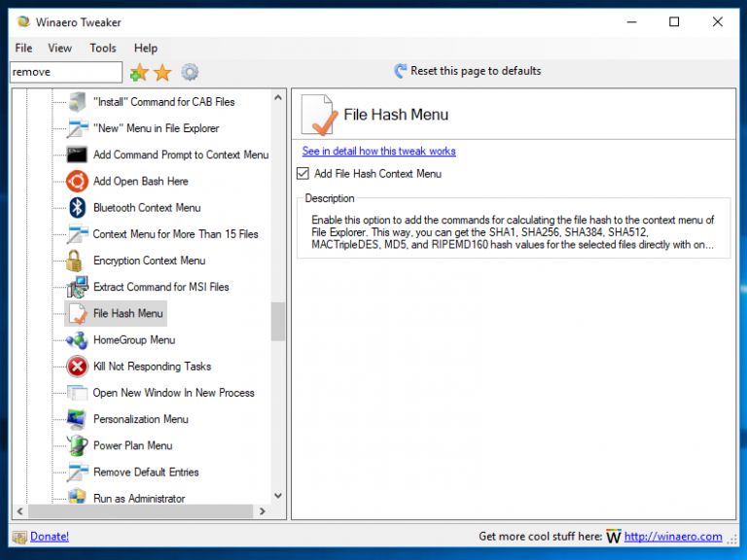Click the Donate icon in status bar
This screenshot has height=560, width=747.
[x=20, y=537]
